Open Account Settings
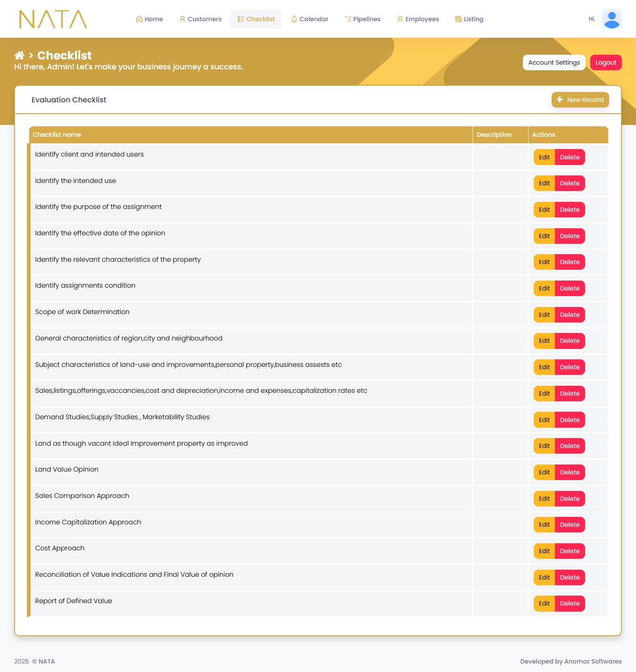The width and height of the screenshot is (636, 672). point(554,63)
